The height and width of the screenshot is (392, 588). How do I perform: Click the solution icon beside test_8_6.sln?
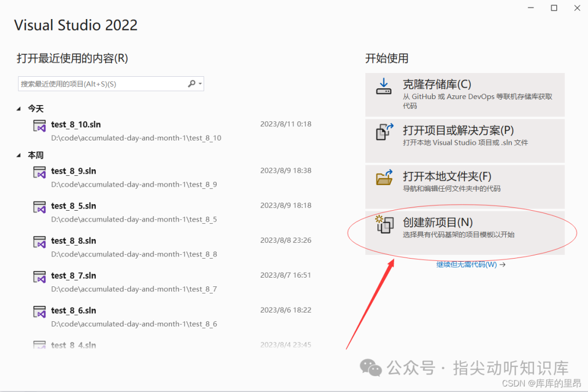pyautogui.click(x=39, y=312)
